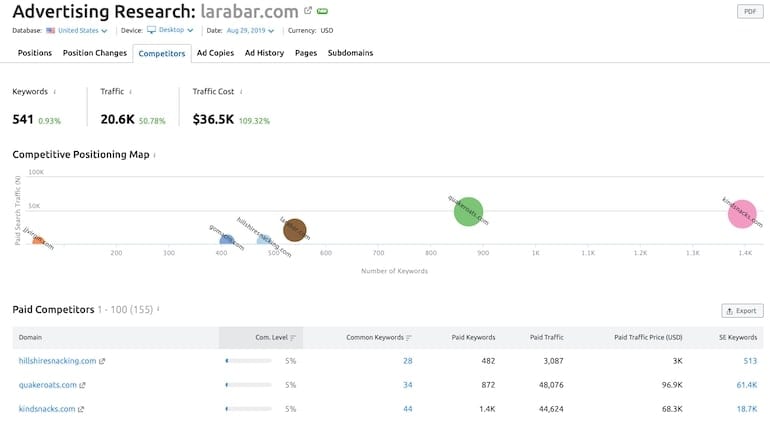Switch to the Subdomains tab
Image resolution: width=770 pixels, height=423 pixels.
351,53
